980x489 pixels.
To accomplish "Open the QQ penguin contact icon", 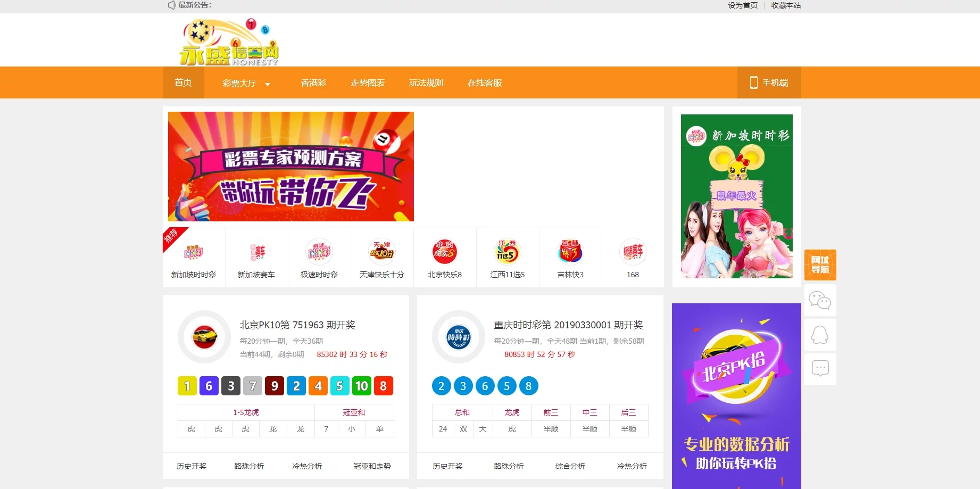I will [x=820, y=335].
